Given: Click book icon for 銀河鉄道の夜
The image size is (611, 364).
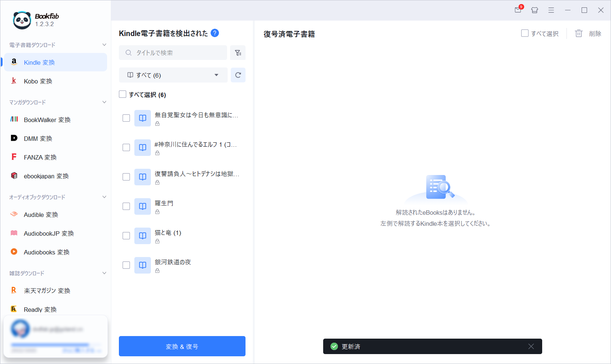Looking at the screenshot, I should 142,265.
